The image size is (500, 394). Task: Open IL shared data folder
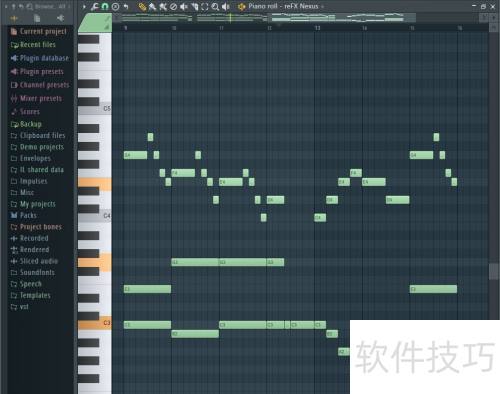(37, 170)
